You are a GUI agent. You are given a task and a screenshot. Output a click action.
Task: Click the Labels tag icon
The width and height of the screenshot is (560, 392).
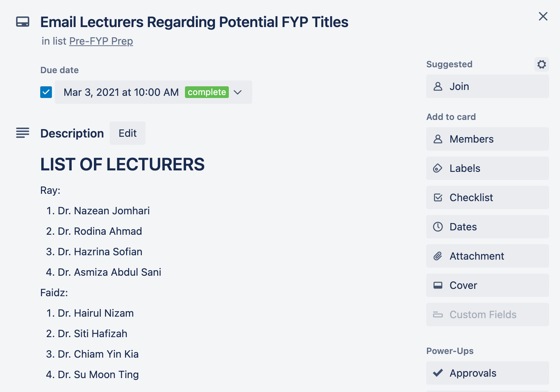coord(438,168)
